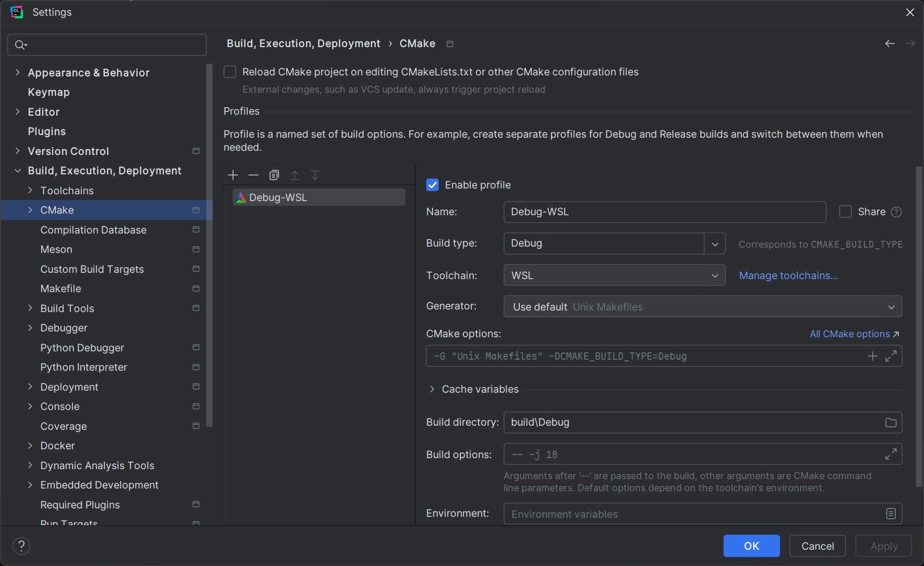This screenshot has width=924, height=566.
Task: Navigate back with left arrow
Action: (890, 43)
